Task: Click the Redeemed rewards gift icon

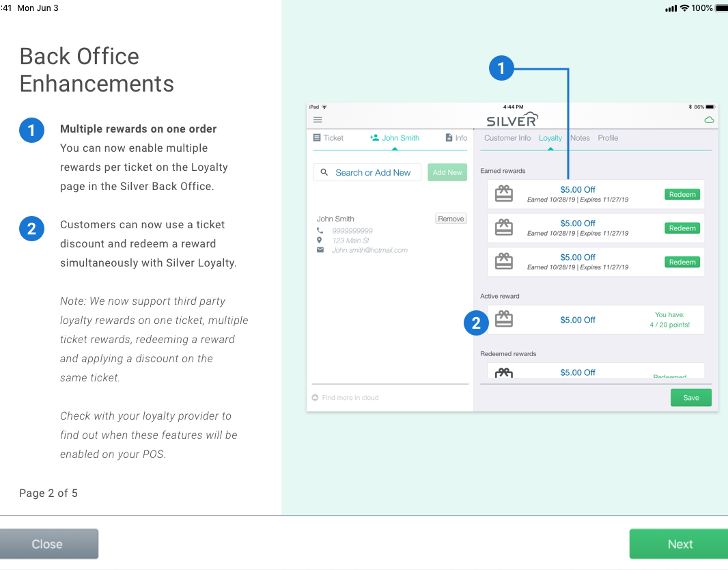Action: point(504,372)
